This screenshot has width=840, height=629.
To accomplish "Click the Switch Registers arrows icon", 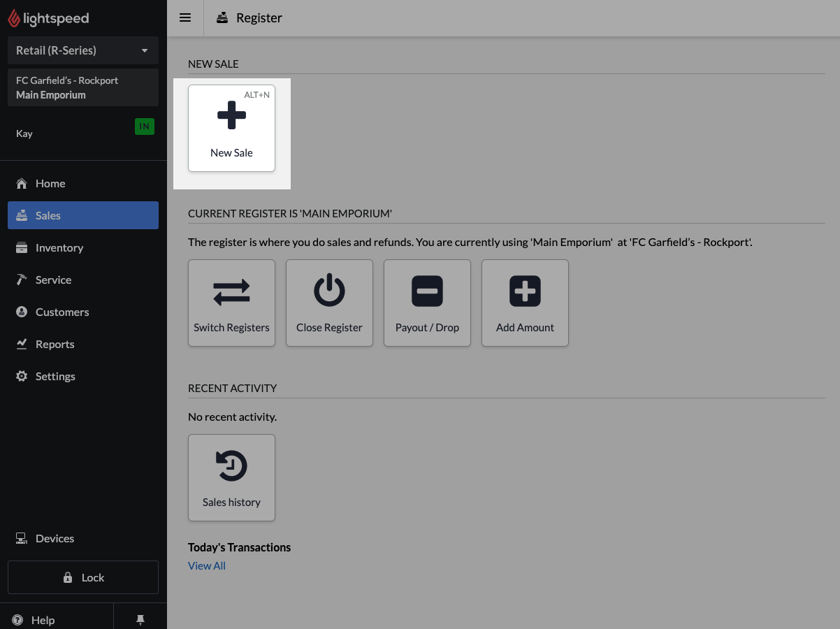I will coord(231,292).
